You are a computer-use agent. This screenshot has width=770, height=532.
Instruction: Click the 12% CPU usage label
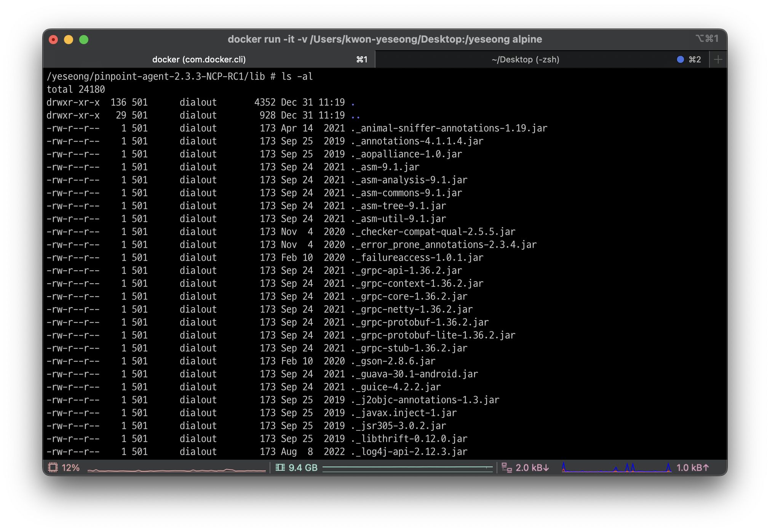[x=70, y=467]
